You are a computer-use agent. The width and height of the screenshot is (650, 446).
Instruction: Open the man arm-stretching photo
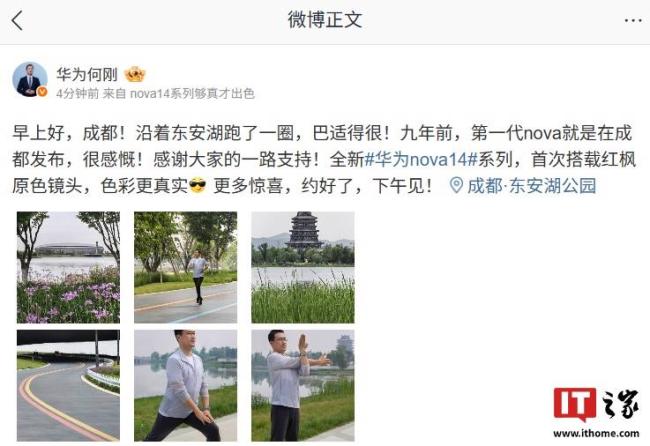point(303,385)
